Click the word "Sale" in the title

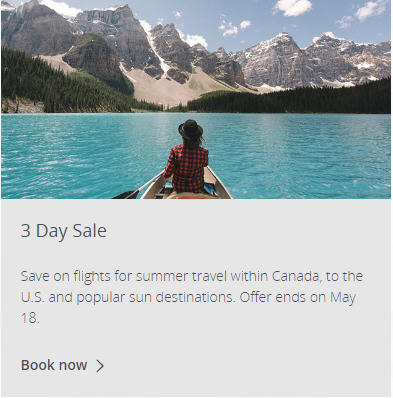click(90, 231)
